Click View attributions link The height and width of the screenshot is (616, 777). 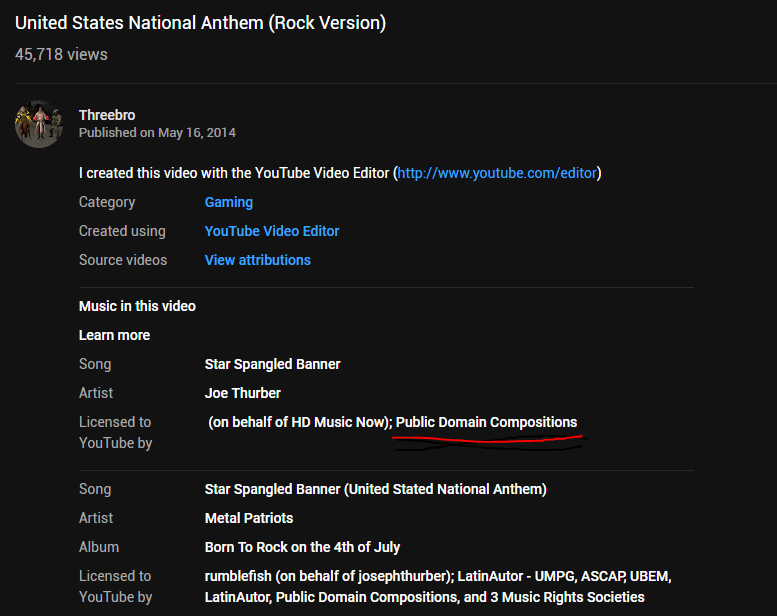pyautogui.click(x=258, y=260)
